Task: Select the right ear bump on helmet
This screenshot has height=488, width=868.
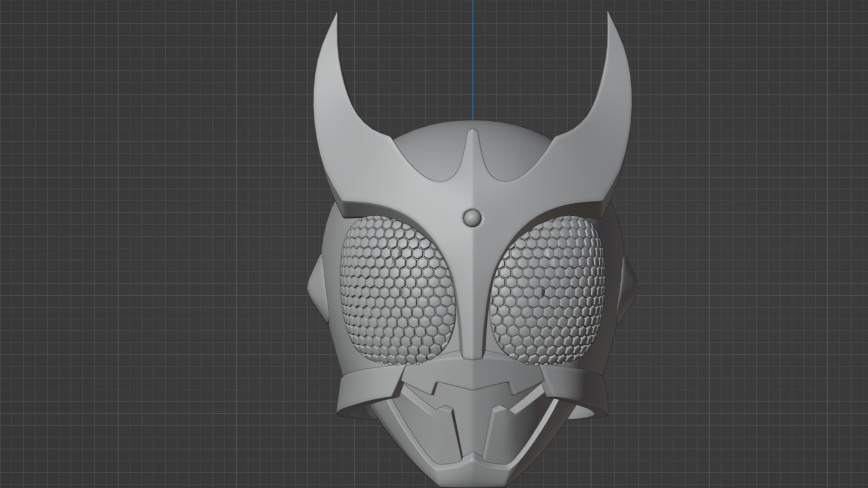Action: point(632,285)
